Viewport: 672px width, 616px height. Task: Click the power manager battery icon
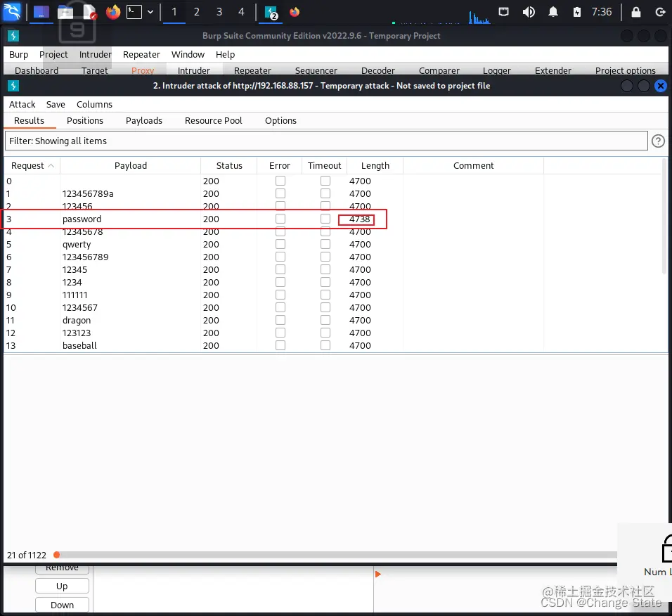click(x=577, y=12)
